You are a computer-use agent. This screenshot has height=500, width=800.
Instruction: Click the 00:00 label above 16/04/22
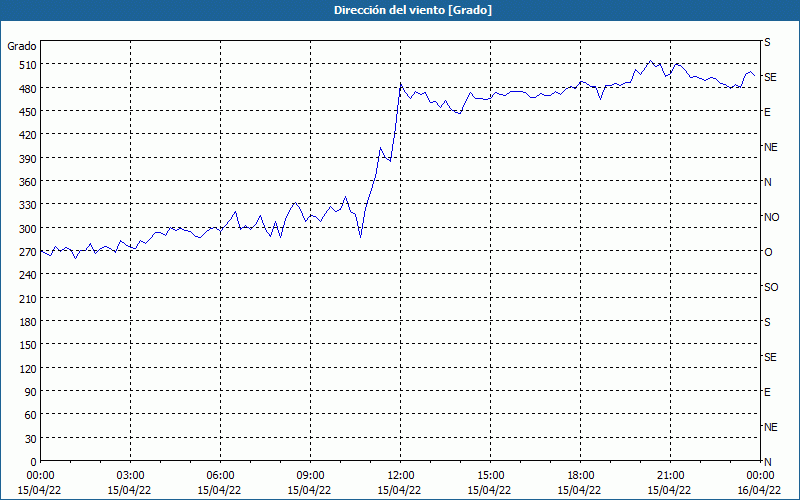761,476
